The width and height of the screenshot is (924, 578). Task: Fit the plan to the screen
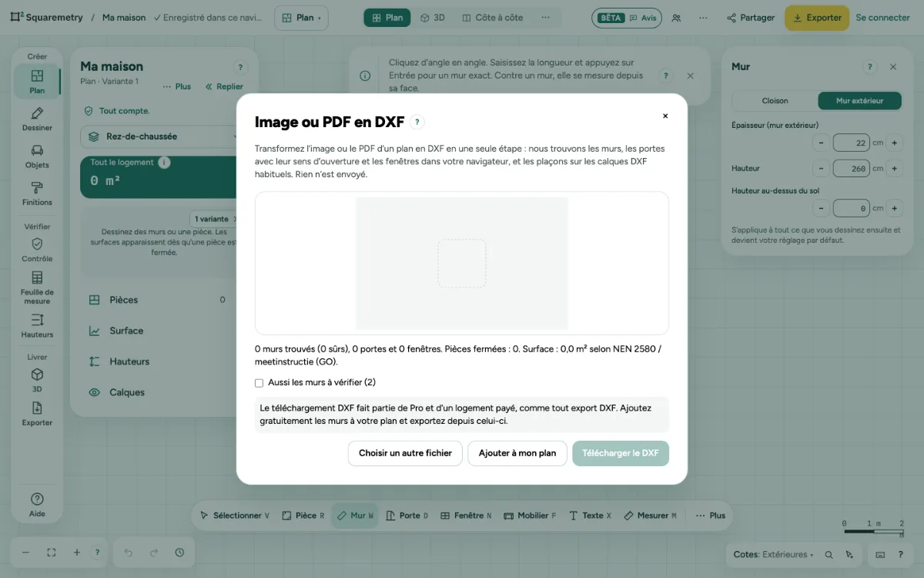(52, 553)
